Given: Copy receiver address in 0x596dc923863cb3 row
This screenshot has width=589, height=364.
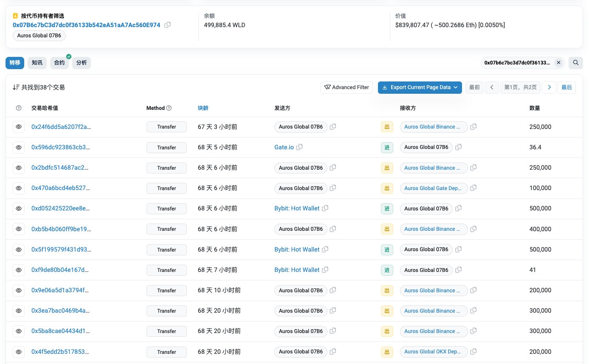Looking at the screenshot, I should [459, 147].
